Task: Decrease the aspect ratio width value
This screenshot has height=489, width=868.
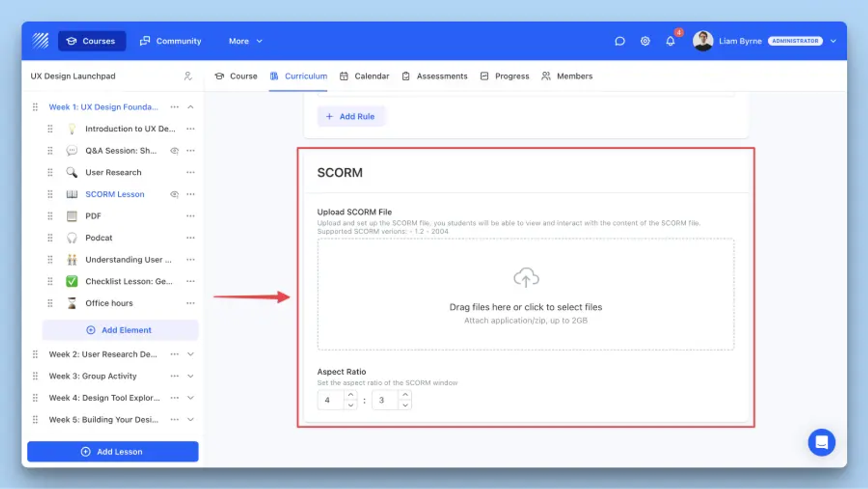Action: [350, 405]
